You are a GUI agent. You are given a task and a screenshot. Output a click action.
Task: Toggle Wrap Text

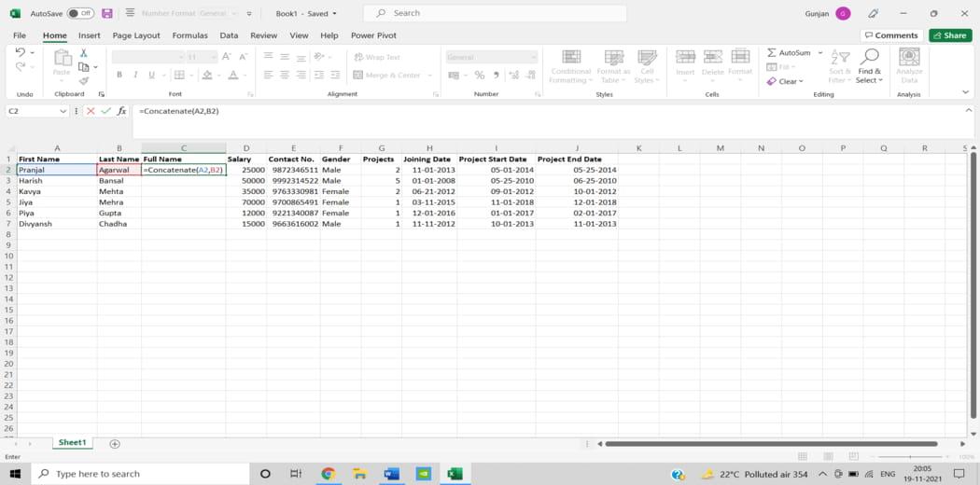377,57
